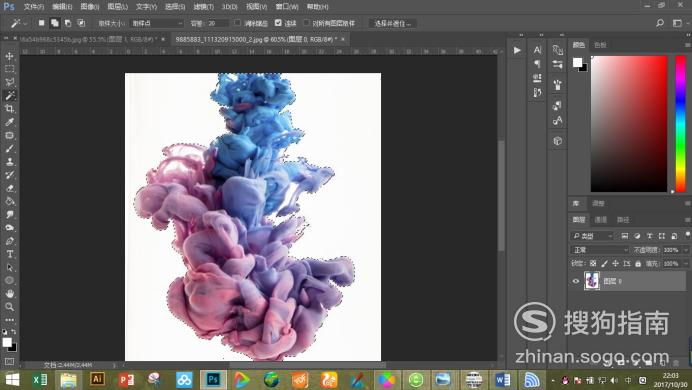Choose add to selection mode
Viewport: 692px width, 390px height.
pyautogui.click(x=55, y=23)
